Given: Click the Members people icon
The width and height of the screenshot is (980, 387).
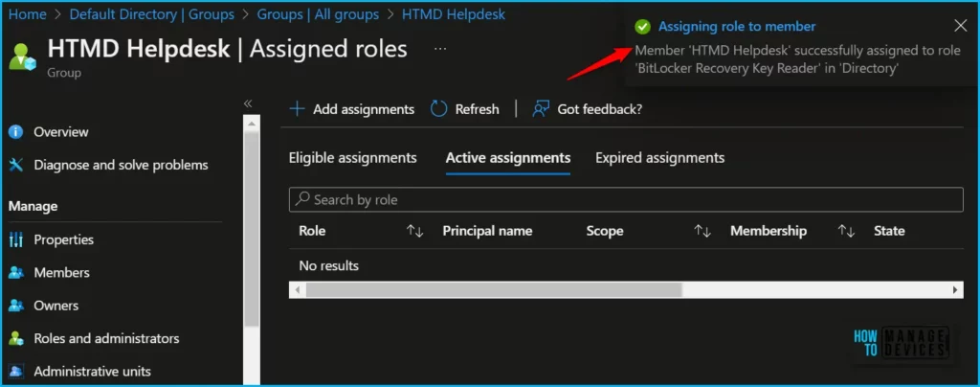Looking at the screenshot, I should (16, 273).
